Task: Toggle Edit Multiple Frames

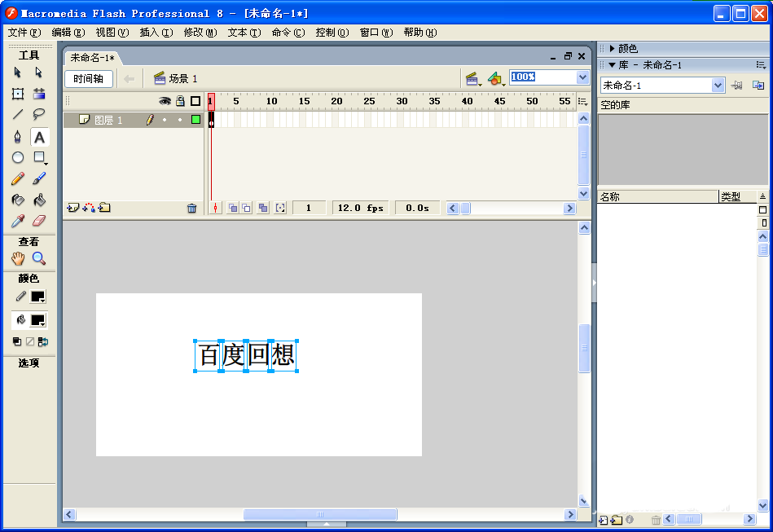Action: [263, 208]
